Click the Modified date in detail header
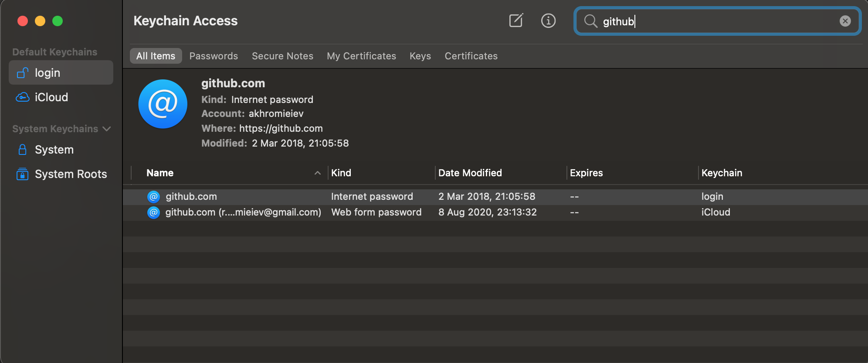 click(x=300, y=143)
